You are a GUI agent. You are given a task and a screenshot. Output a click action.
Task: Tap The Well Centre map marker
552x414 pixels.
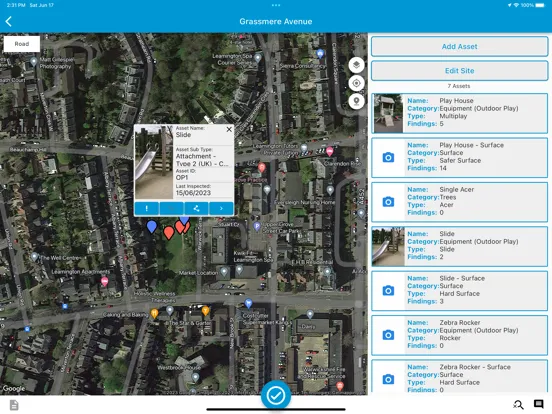point(34,257)
